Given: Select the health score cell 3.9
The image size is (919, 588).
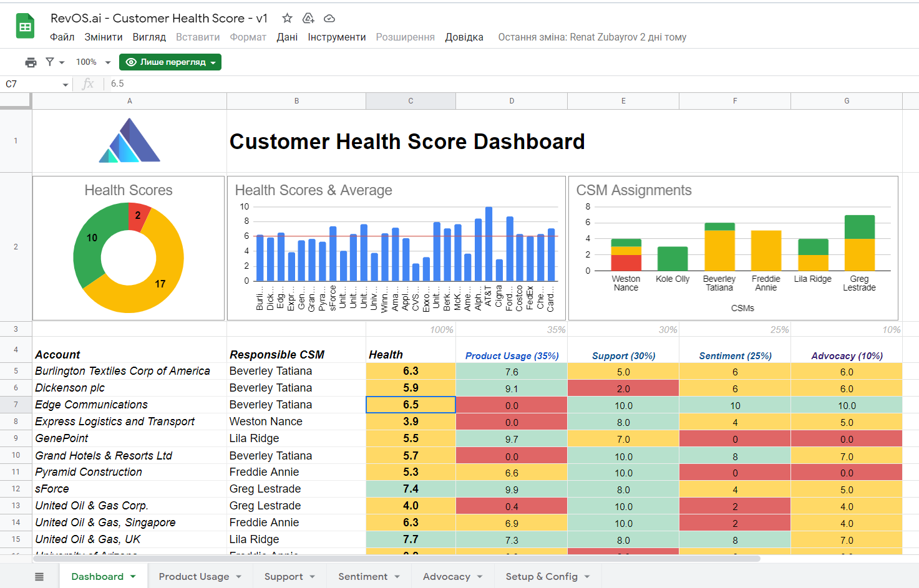Looking at the screenshot, I should [411, 422].
